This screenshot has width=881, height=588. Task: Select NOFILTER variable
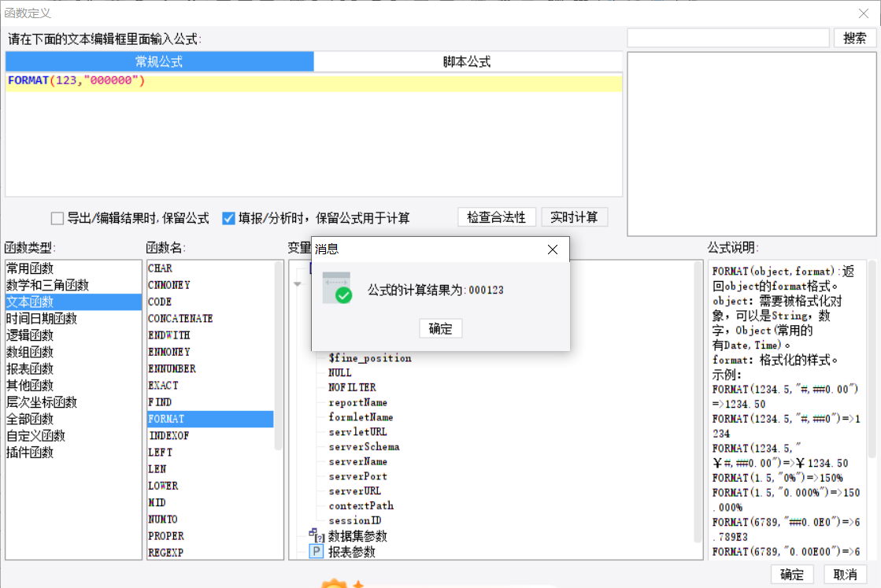352,387
